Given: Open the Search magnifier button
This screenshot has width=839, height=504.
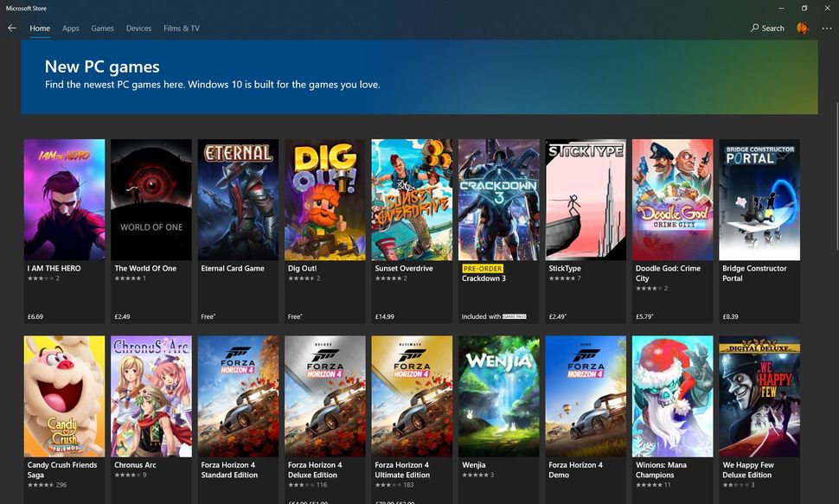Looking at the screenshot, I should tap(767, 28).
